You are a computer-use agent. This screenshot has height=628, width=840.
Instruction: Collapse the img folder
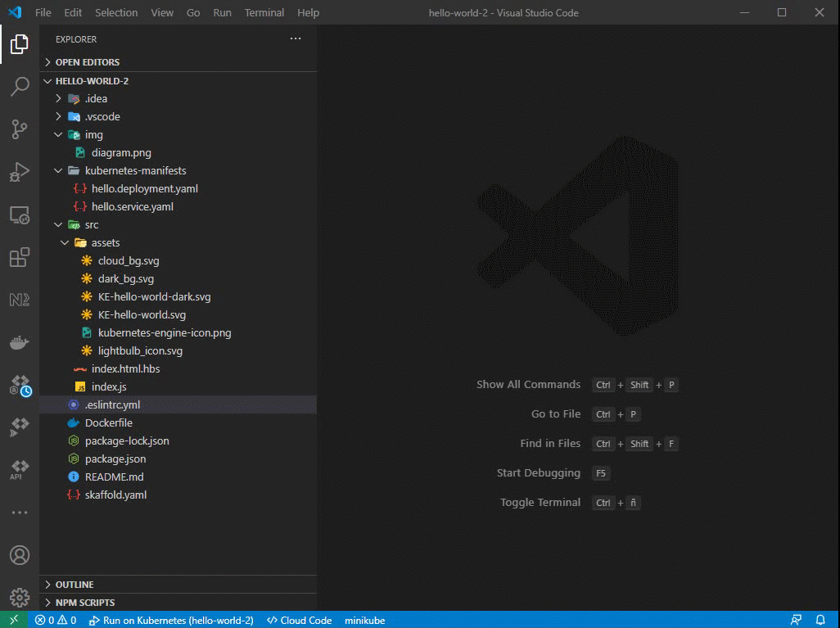click(x=178, y=134)
